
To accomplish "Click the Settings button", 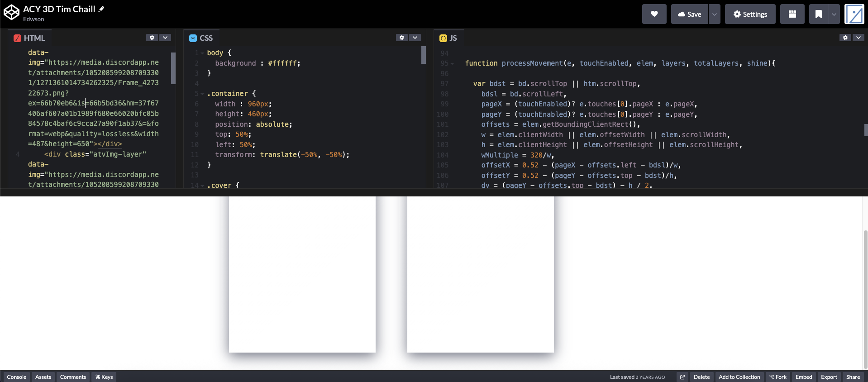I will point(750,14).
